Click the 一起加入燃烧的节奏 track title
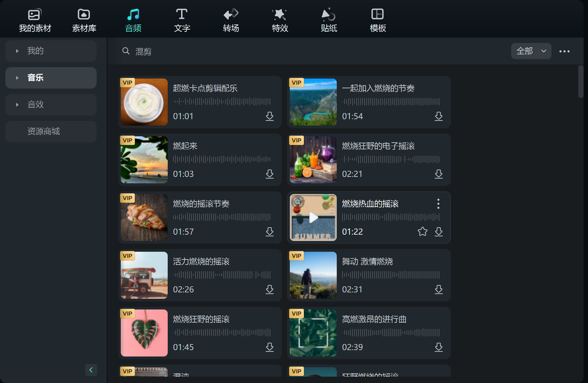The width and height of the screenshot is (588, 383). [x=378, y=88]
